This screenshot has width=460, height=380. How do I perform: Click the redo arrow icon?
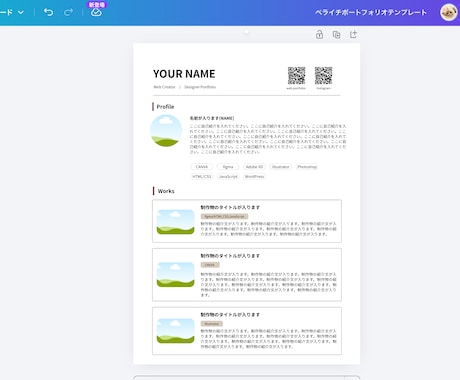(68, 12)
